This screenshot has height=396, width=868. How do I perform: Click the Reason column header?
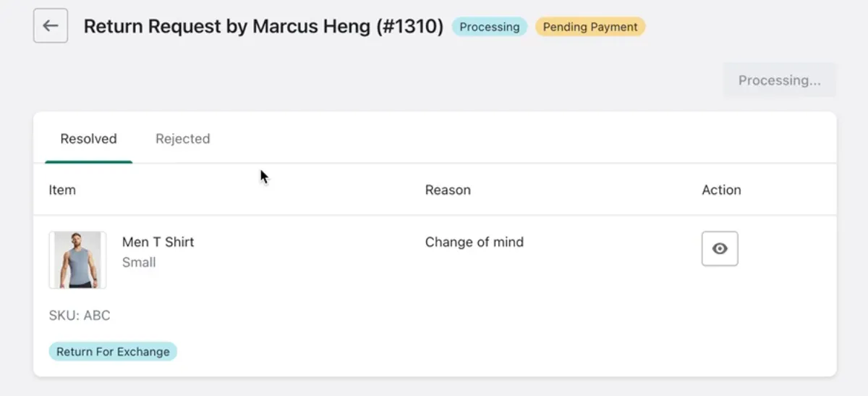click(448, 190)
